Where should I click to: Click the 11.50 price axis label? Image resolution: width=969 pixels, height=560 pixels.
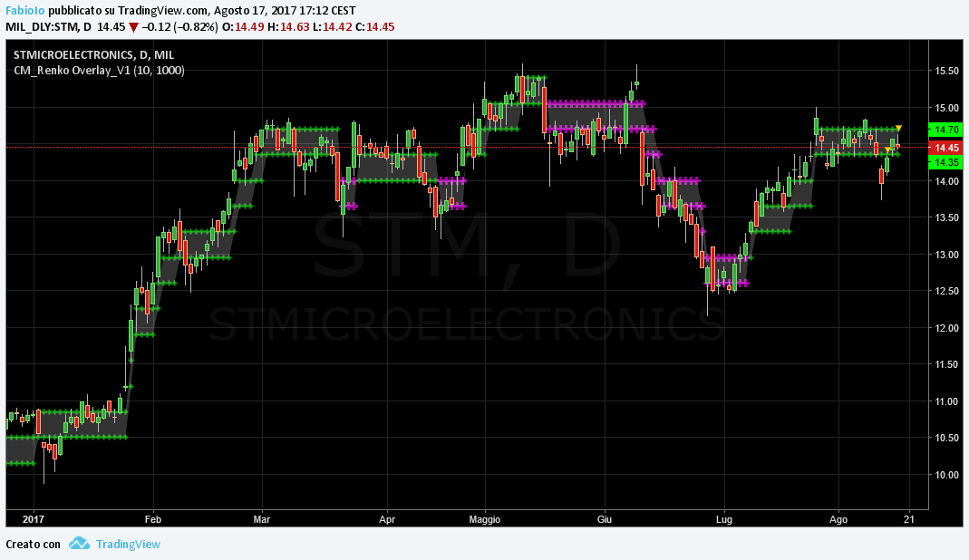[x=946, y=364]
